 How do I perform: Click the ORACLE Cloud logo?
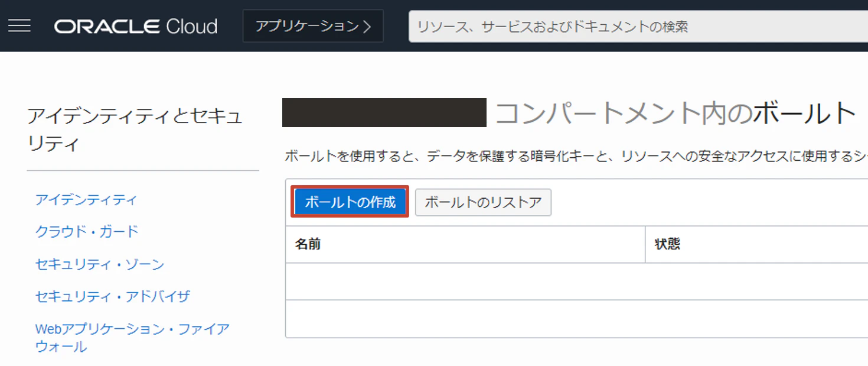tap(135, 25)
